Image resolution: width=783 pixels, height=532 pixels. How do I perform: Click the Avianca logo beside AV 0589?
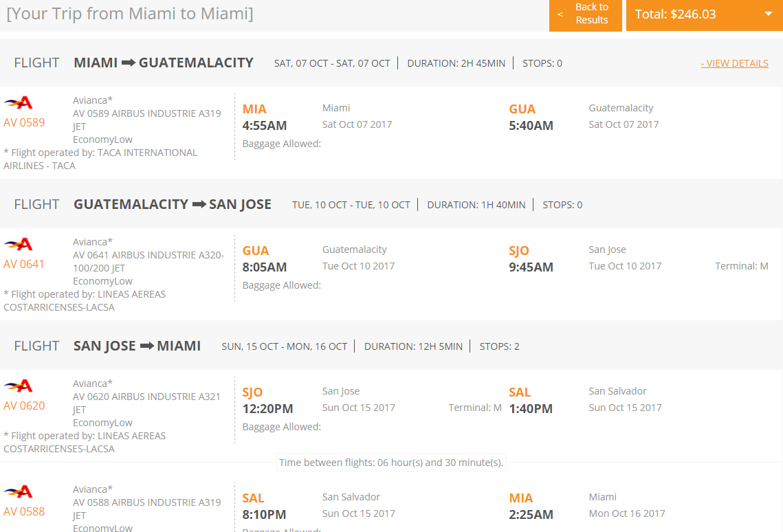coord(19,103)
